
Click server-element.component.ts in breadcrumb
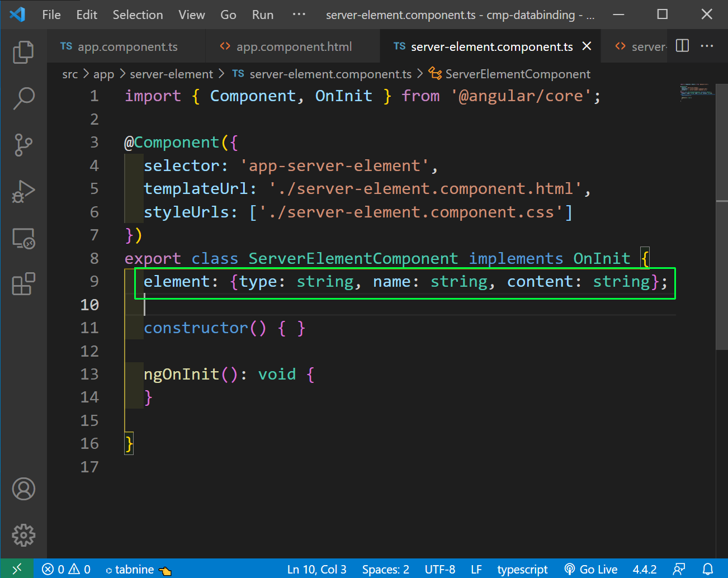click(322, 74)
